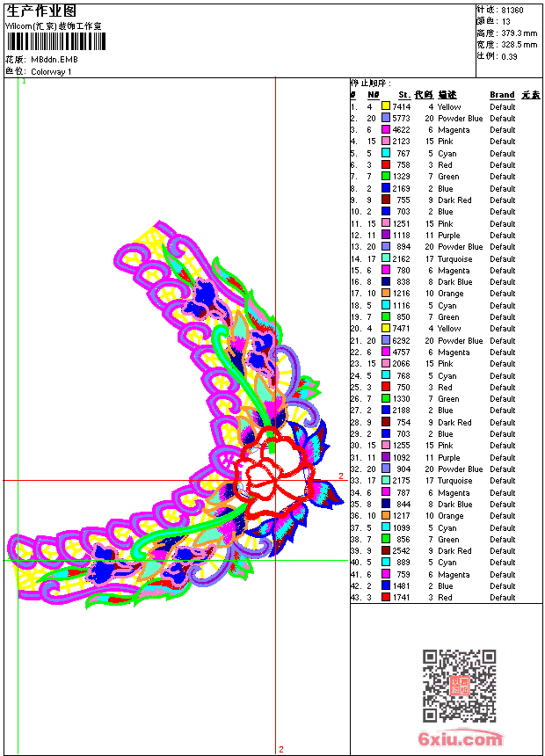The image size is (545, 756).
Task: Select the Orange label in row 36
Action: (450, 516)
